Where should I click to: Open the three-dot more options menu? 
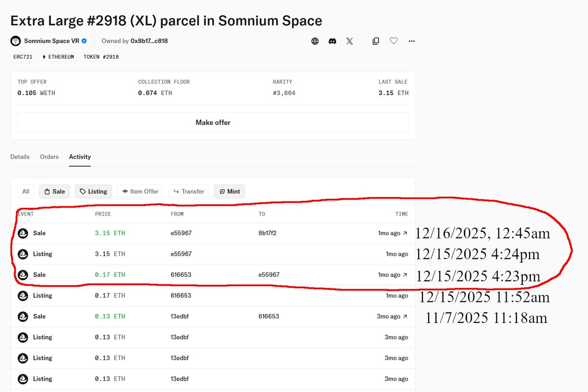pyautogui.click(x=412, y=41)
